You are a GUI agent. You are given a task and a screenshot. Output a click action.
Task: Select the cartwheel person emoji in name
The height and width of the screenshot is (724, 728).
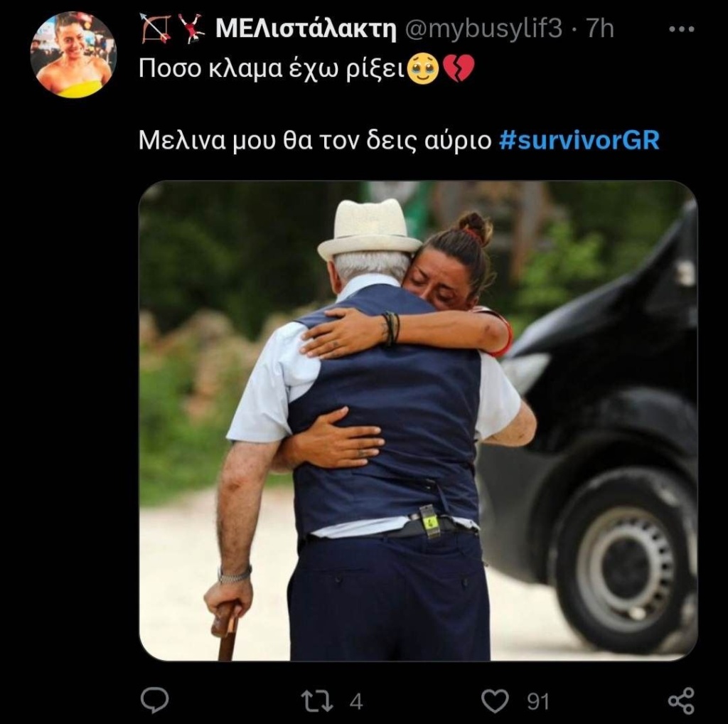191,28
